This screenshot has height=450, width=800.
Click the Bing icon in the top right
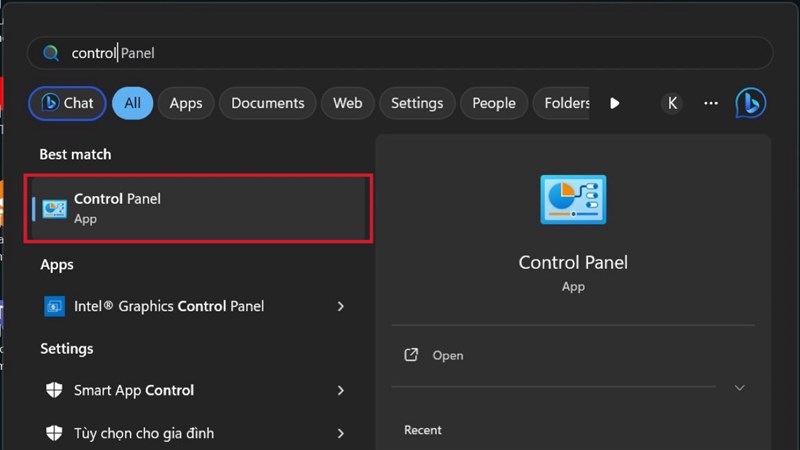750,103
